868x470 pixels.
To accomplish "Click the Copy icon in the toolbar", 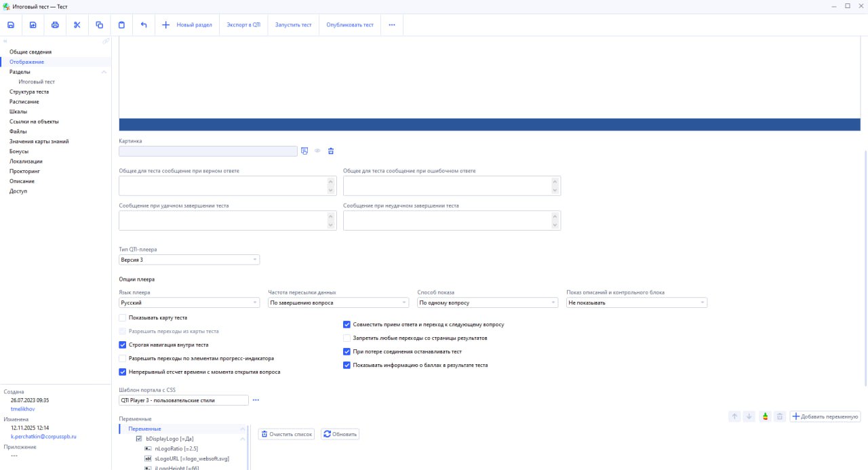I will pos(100,25).
